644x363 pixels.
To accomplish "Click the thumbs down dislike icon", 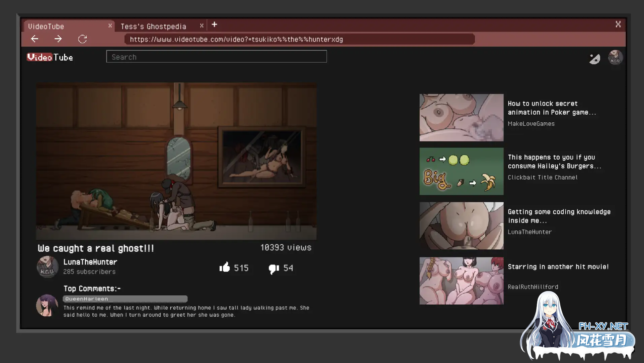I will (x=274, y=268).
